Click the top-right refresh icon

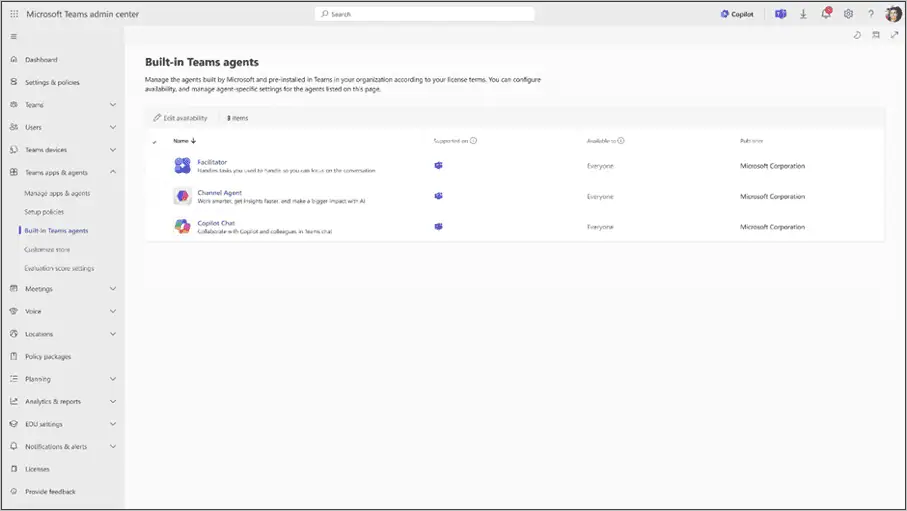click(x=857, y=35)
